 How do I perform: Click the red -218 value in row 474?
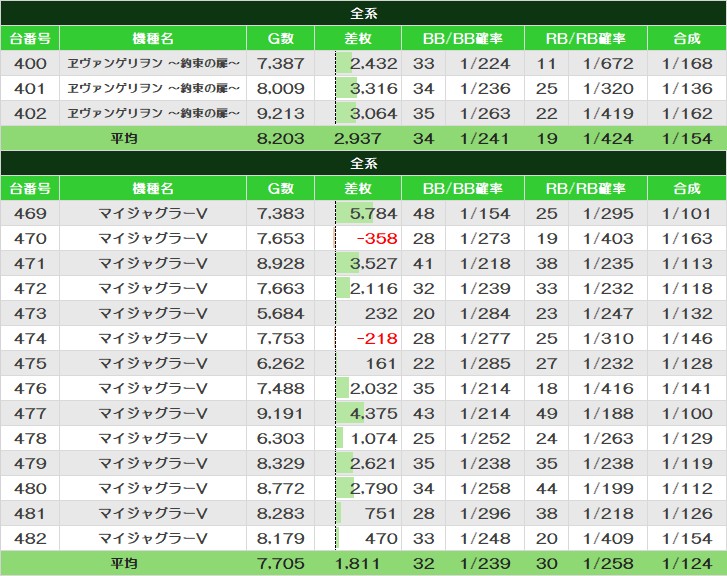coord(377,339)
